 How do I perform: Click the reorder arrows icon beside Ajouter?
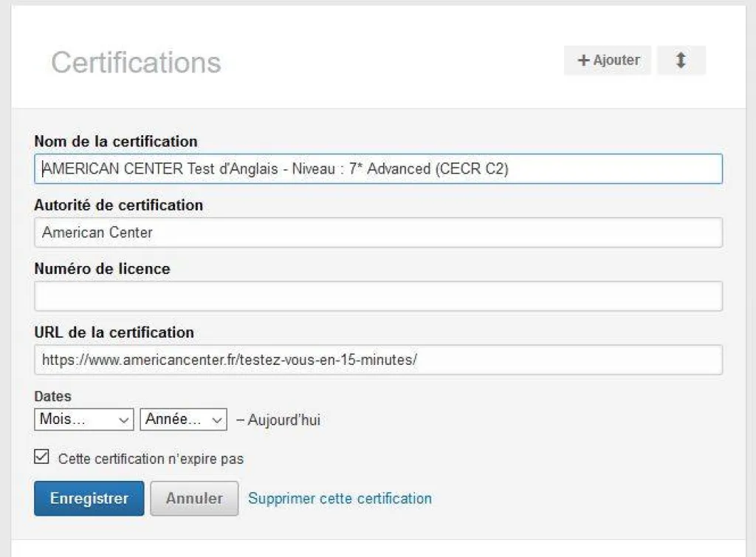pyautogui.click(x=681, y=61)
